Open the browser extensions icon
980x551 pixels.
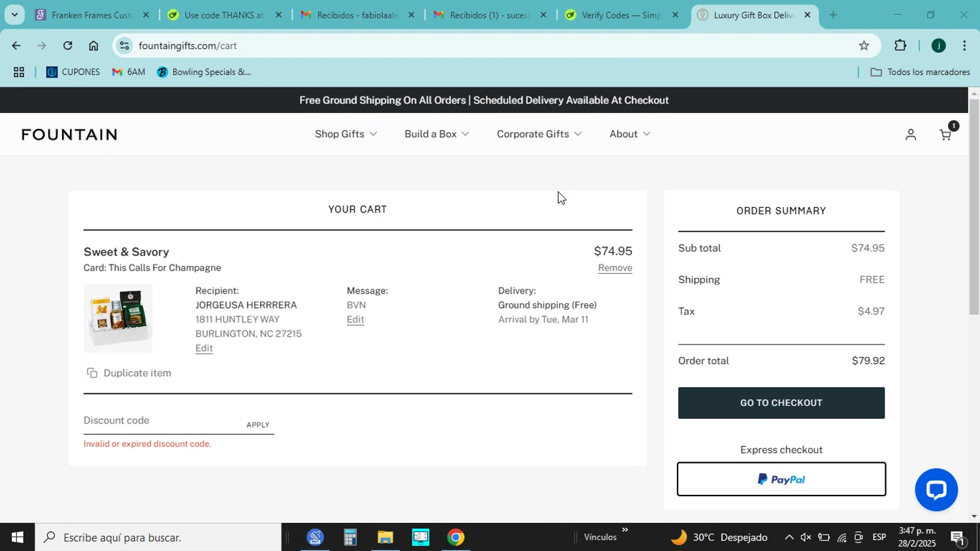[900, 46]
